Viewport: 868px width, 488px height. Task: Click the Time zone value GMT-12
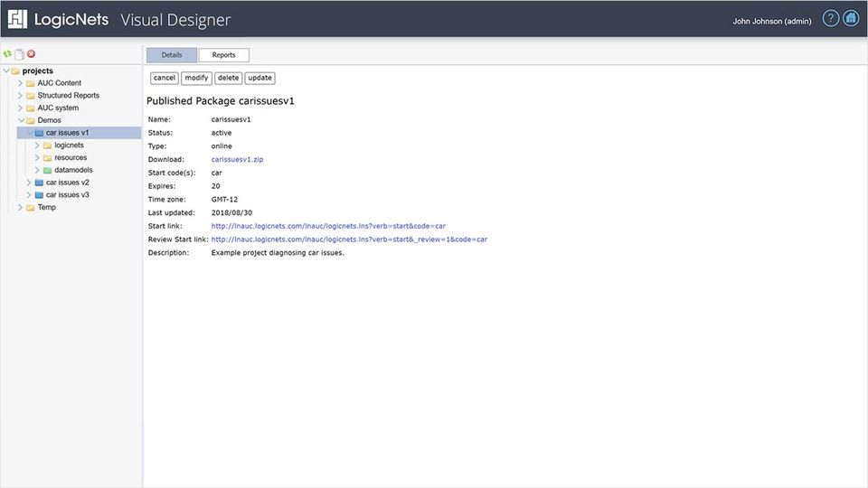pos(224,199)
